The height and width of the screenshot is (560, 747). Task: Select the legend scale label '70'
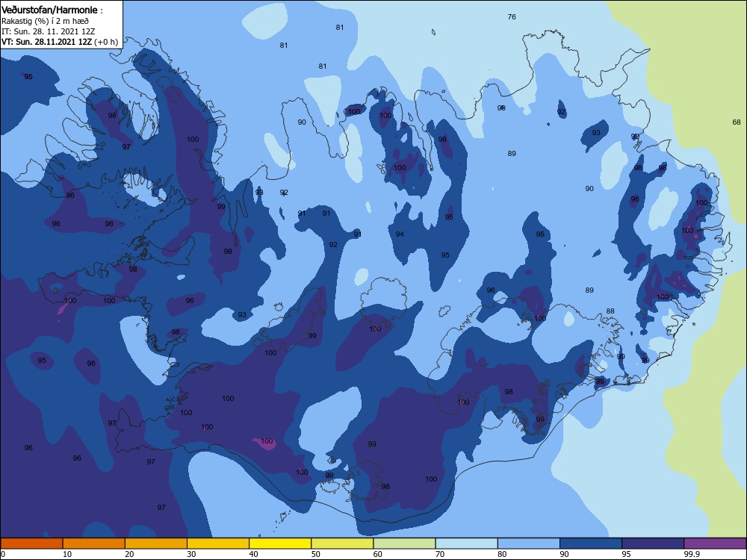pos(440,554)
